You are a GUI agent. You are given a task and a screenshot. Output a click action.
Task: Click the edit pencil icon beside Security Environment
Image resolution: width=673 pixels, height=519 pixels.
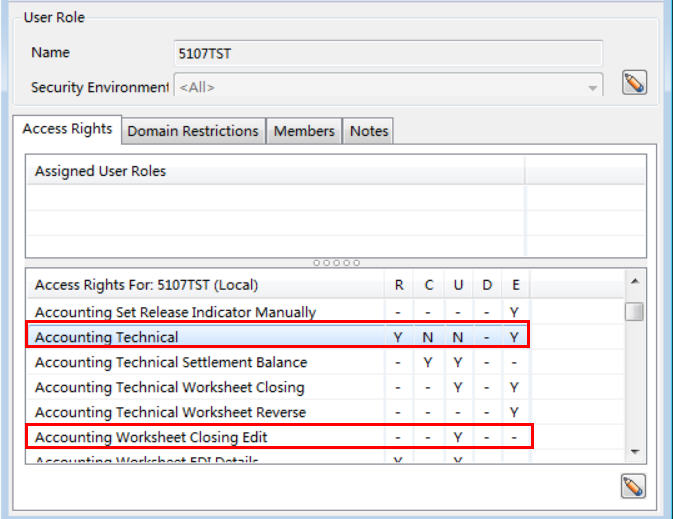click(633, 83)
